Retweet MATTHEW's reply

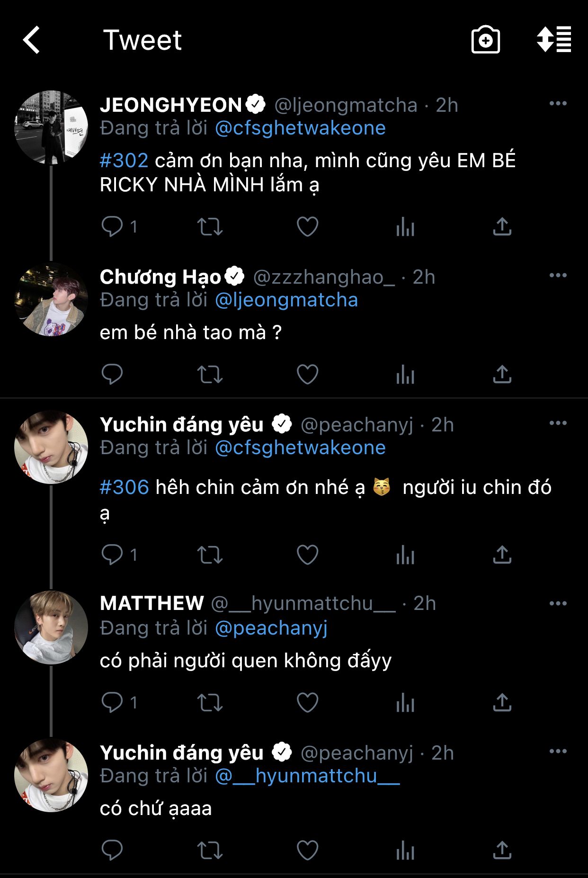(x=210, y=702)
